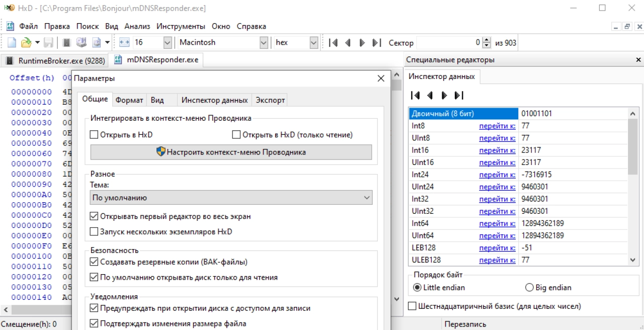Open the Тема dropdown
The image size is (644, 330).
[231, 198]
